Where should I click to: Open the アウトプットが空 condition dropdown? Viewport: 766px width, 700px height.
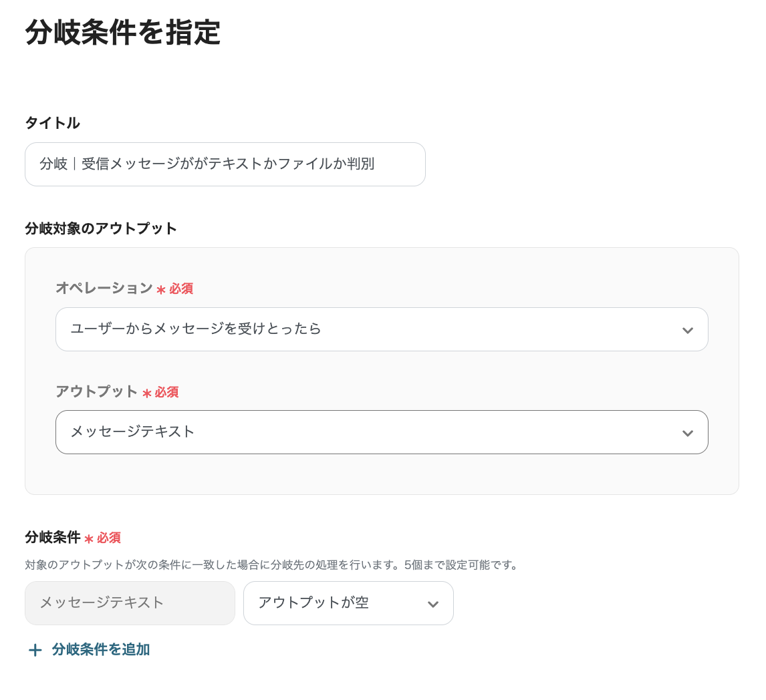pyautogui.click(x=348, y=603)
